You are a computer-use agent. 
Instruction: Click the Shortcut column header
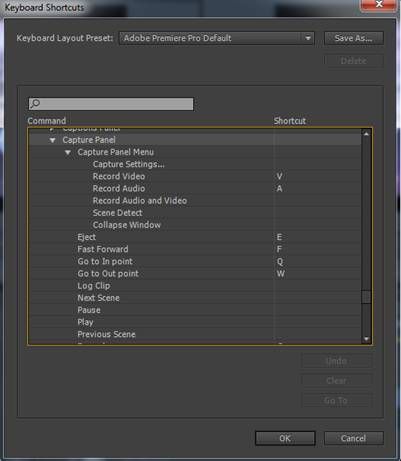pyautogui.click(x=290, y=121)
